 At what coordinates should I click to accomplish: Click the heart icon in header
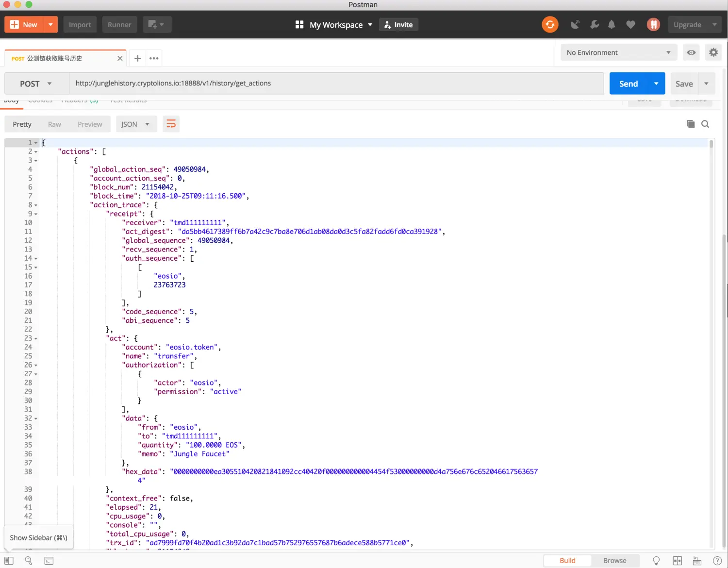[x=630, y=25]
